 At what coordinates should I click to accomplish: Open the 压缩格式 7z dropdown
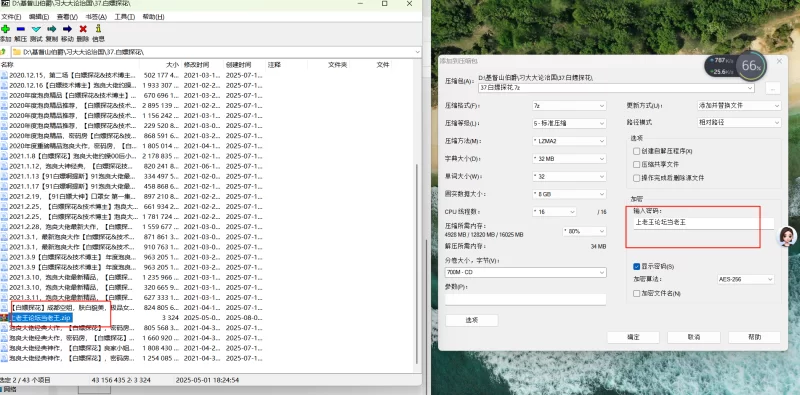(569, 106)
